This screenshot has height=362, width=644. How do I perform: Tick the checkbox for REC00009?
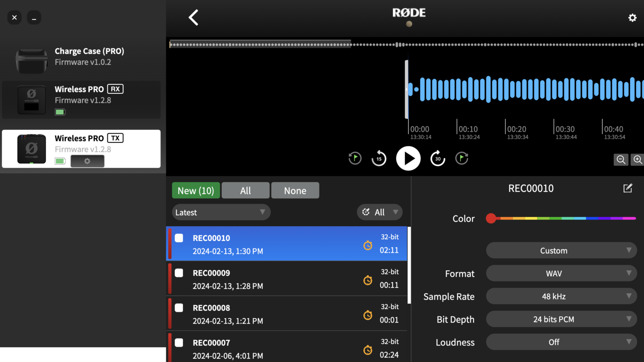point(179,273)
